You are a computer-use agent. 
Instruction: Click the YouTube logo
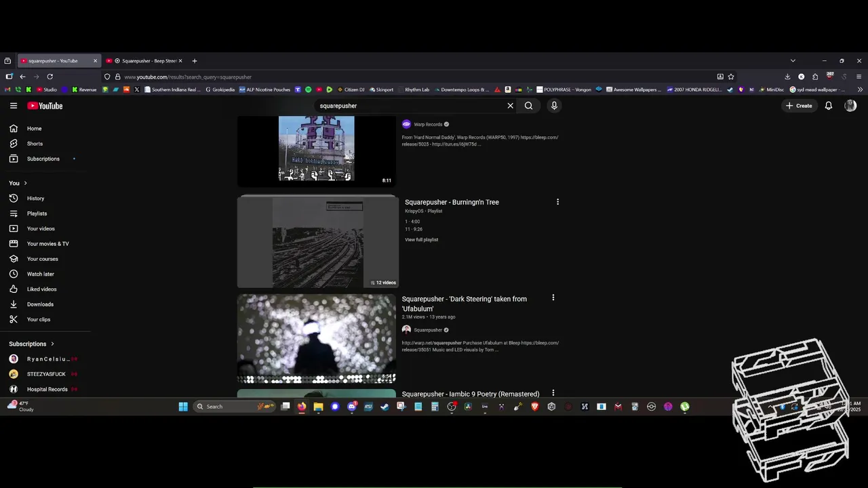(45, 106)
